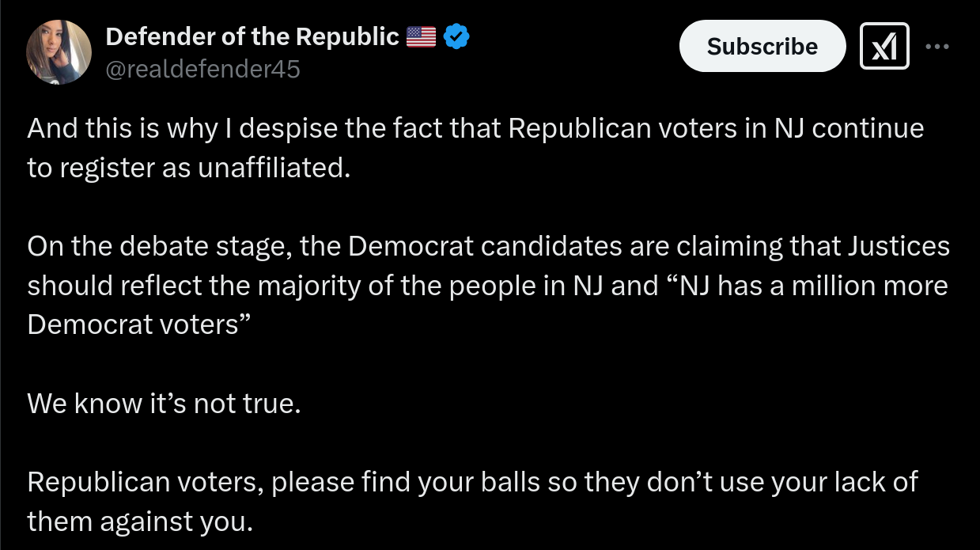Open the profile avatar photo

click(x=59, y=52)
